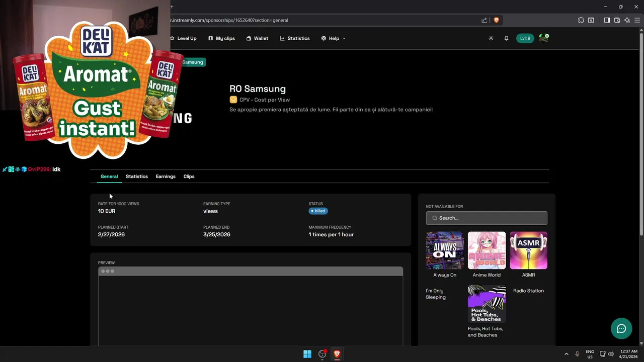Click the OviP206 chat message
The image size is (644, 362).
click(31, 169)
